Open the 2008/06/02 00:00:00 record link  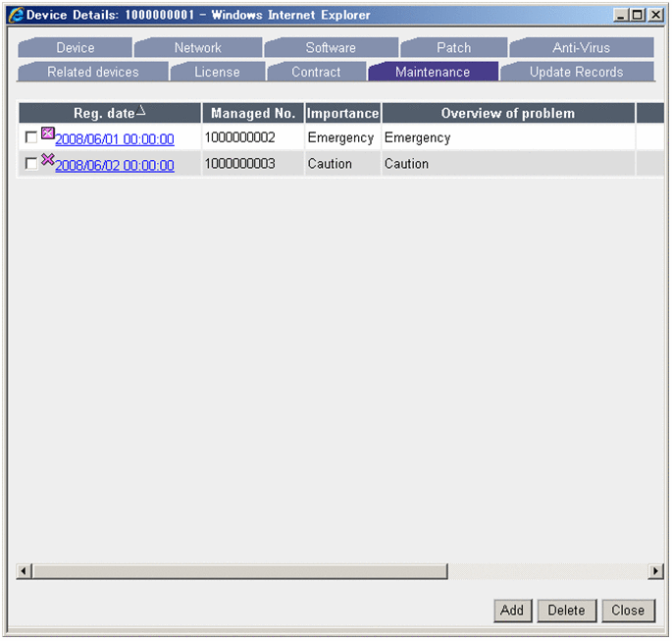(x=115, y=166)
